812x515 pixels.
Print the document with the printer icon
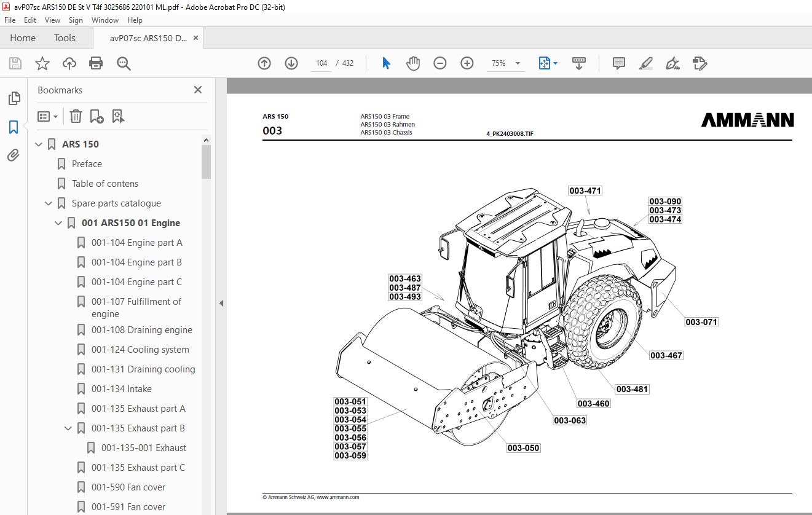pos(96,63)
